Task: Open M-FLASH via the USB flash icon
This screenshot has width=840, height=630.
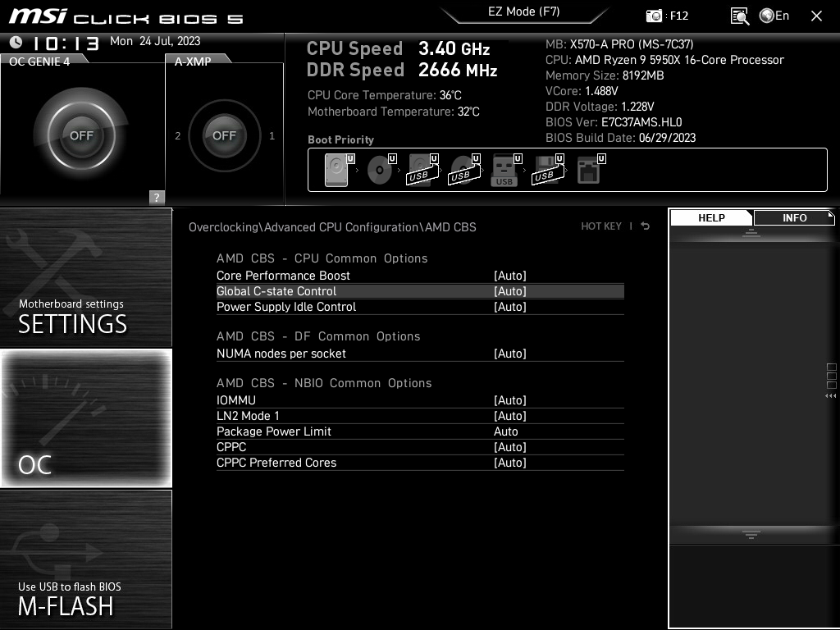Action: pos(85,558)
